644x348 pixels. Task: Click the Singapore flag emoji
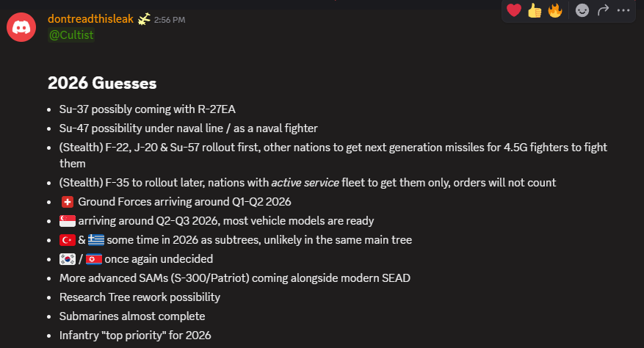point(68,220)
